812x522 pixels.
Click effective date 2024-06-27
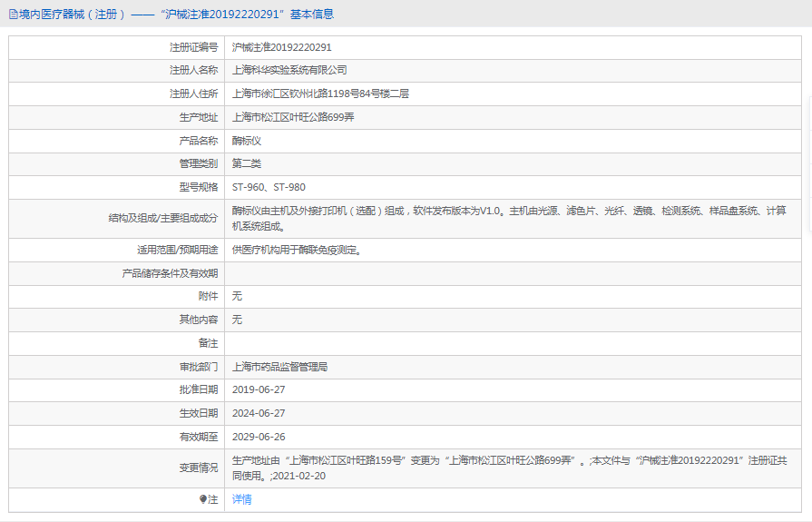click(259, 413)
